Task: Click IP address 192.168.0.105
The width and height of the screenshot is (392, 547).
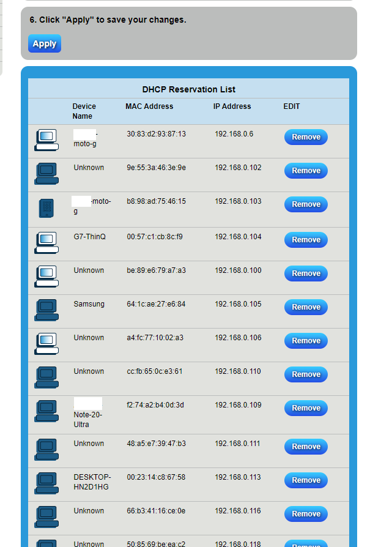Action: coord(238,304)
